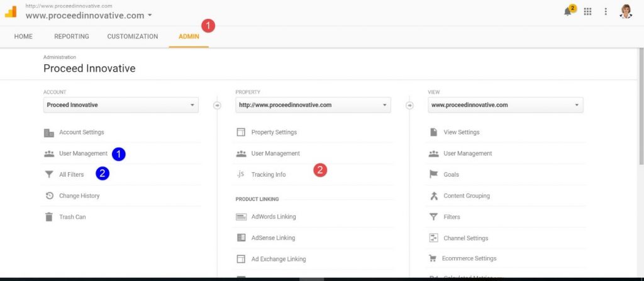Click the AdSense Linking icon
Image resolution: width=644 pixels, height=281 pixels.
[241, 238]
